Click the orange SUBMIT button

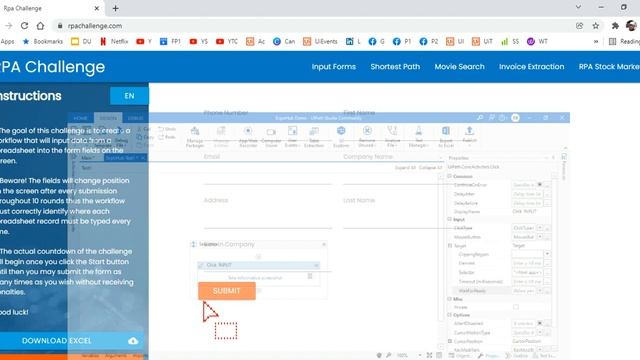pyautogui.click(x=227, y=291)
